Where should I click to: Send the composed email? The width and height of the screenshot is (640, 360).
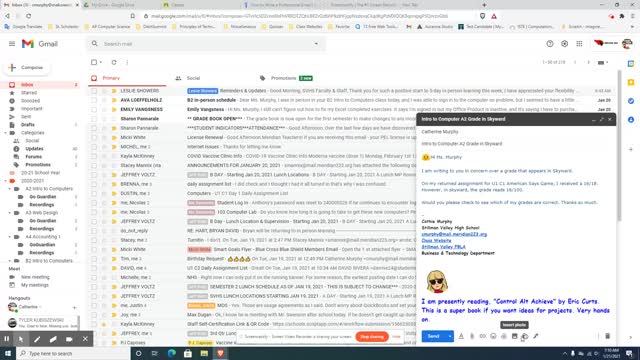(x=433, y=336)
